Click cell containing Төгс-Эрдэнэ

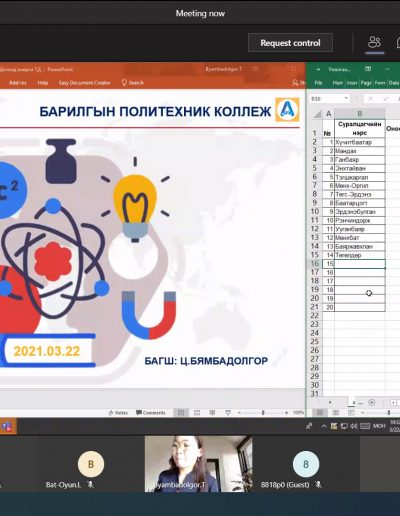point(360,194)
